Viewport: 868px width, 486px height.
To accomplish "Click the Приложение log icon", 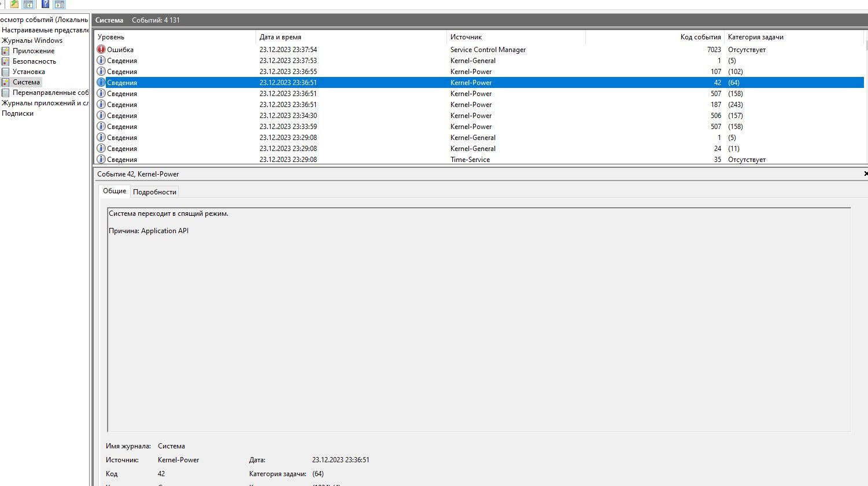I will tap(6, 51).
